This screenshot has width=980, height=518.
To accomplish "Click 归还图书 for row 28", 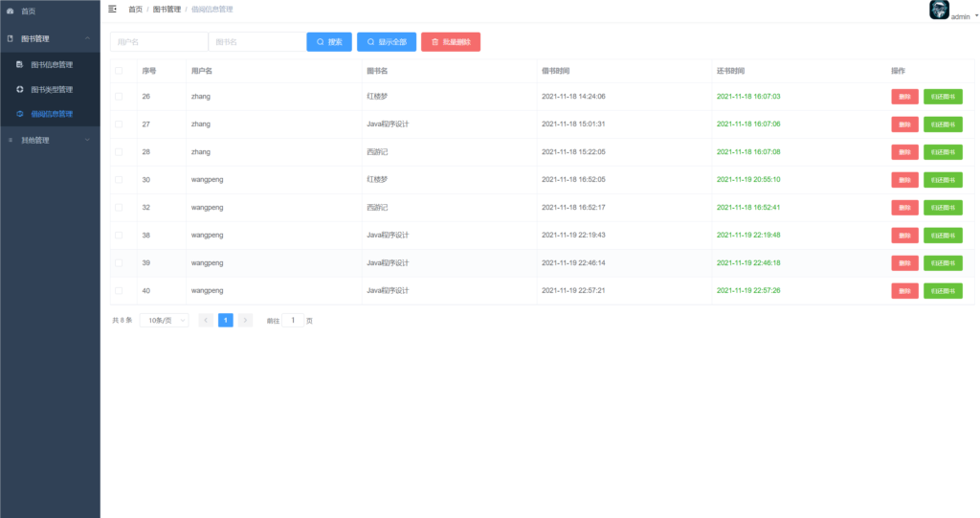I will (943, 152).
